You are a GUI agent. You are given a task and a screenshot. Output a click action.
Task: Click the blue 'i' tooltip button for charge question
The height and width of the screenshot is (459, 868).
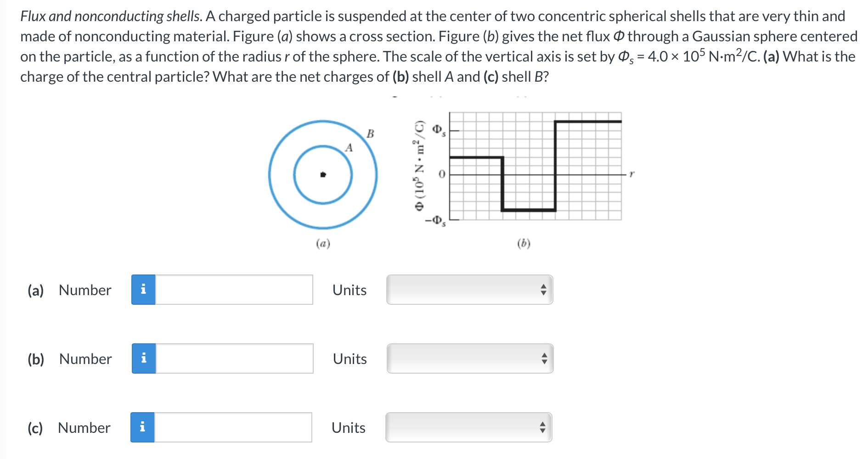[x=144, y=290]
